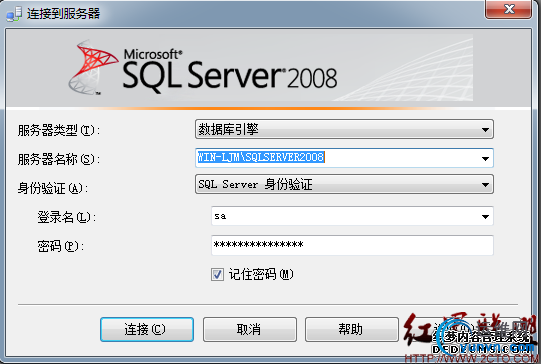Click the 身份验证(A) label
The width and height of the screenshot is (541, 364).
(x=52, y=188)
